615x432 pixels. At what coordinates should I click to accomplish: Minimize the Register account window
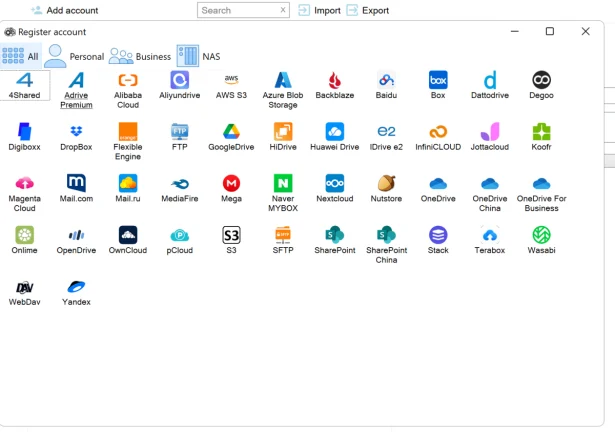tap(515, 31)
